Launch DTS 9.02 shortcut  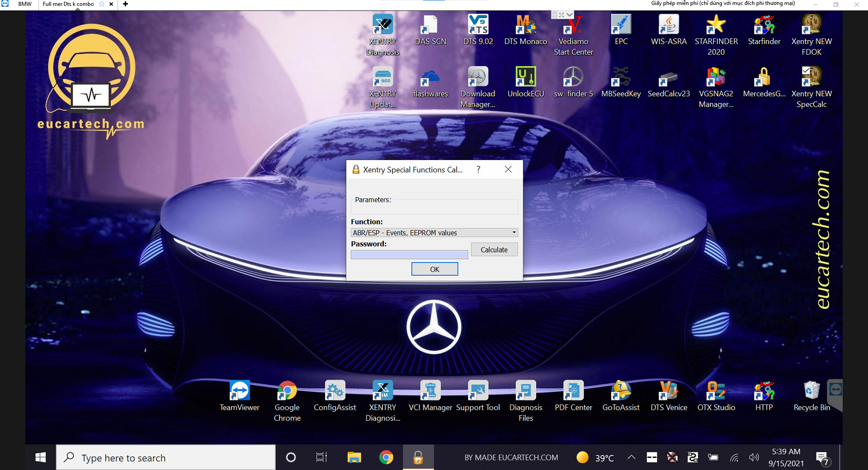pyautogui.click(x=478, y=30)
